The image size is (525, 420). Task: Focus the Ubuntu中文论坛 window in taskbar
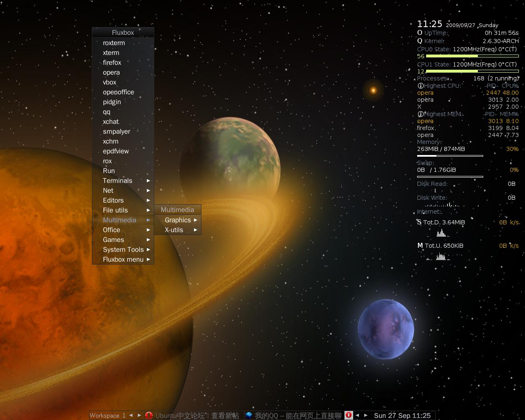[x=193, y=415]
